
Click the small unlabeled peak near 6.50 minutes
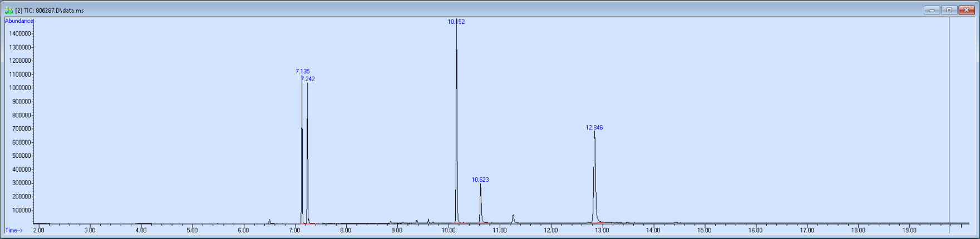tap(269, 221)
